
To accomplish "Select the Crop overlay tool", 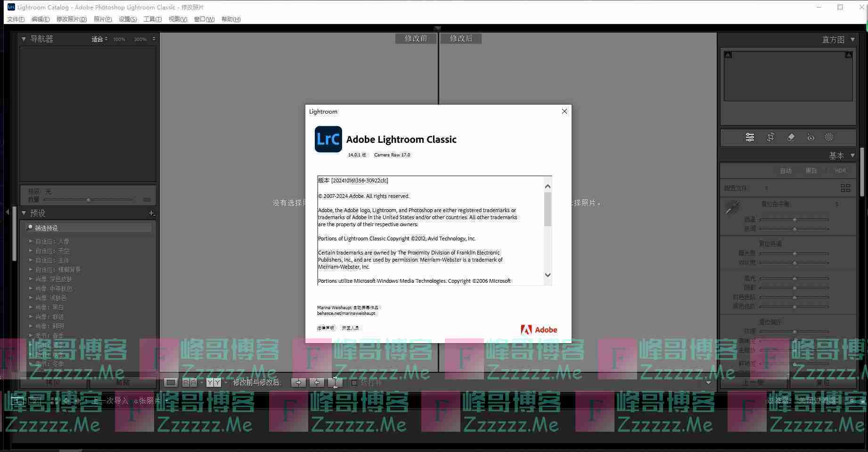I will (770, 137).
